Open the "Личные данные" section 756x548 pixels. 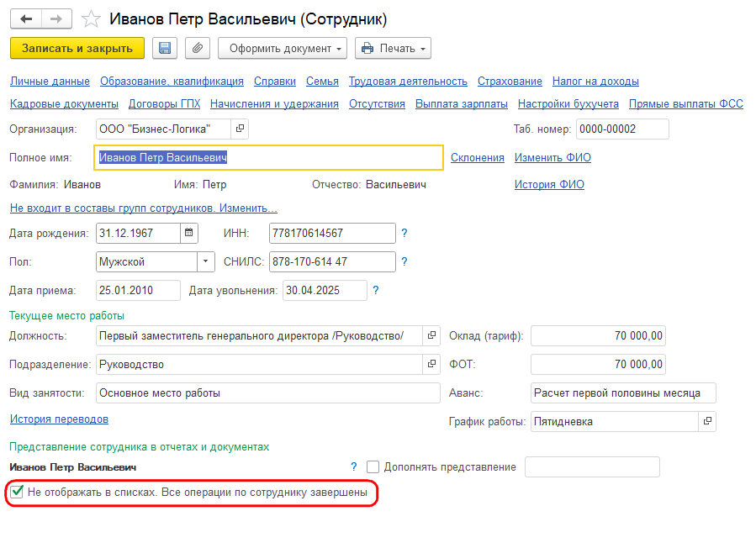(50, 81)
